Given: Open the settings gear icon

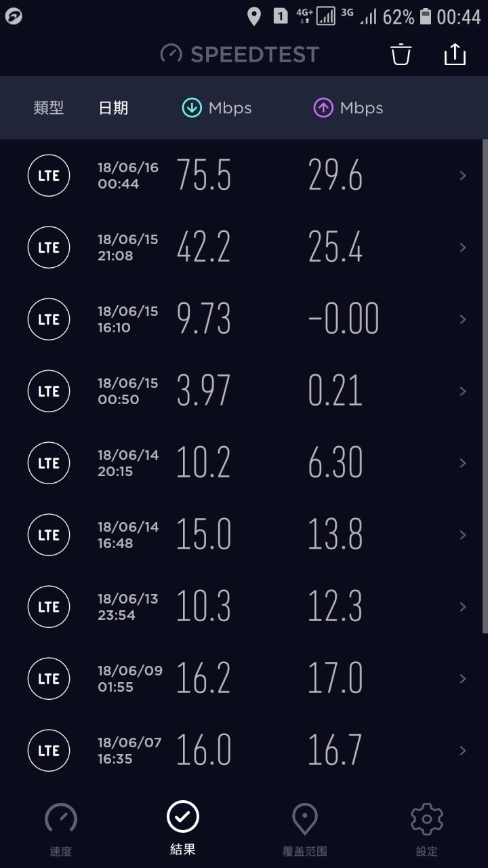Looking at the screenshot, I should pyautogui.click(x=427, y=819).
